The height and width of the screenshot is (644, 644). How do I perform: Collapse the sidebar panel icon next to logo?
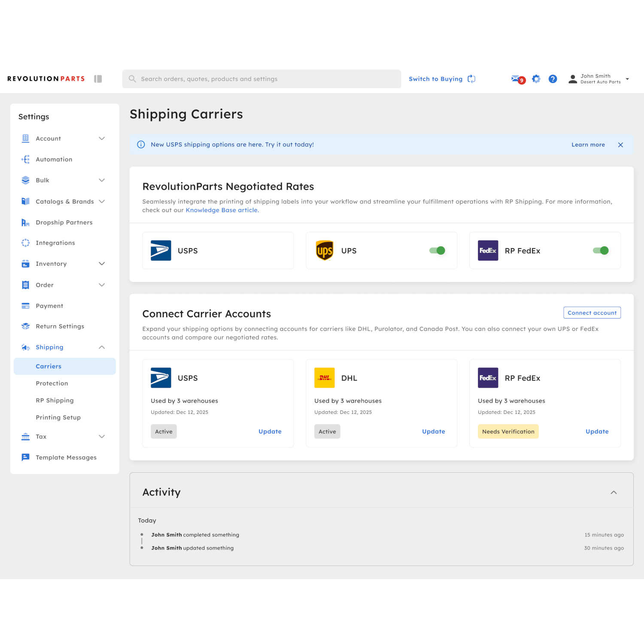click(98, 79)
